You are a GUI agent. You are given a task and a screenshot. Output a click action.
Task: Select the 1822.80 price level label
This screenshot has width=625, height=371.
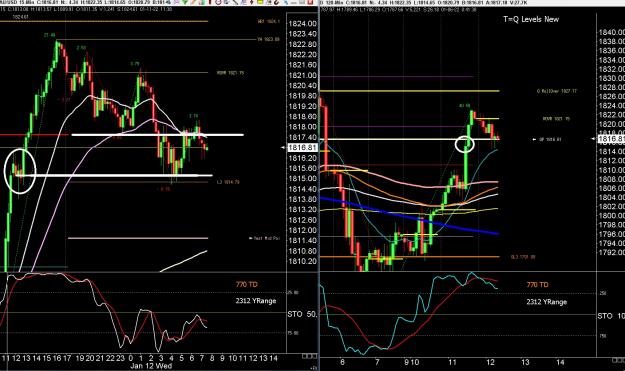[303, 44]
